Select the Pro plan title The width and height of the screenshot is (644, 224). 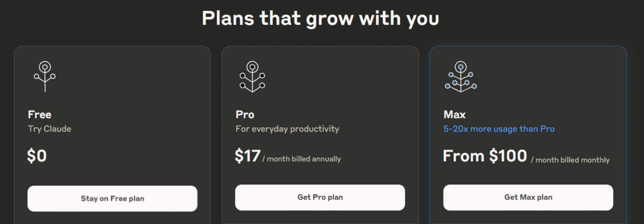coord(245,115)
